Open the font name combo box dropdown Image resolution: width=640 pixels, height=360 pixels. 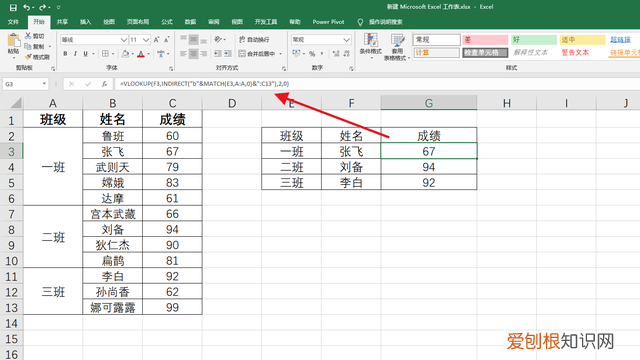[x=124, y=40]
